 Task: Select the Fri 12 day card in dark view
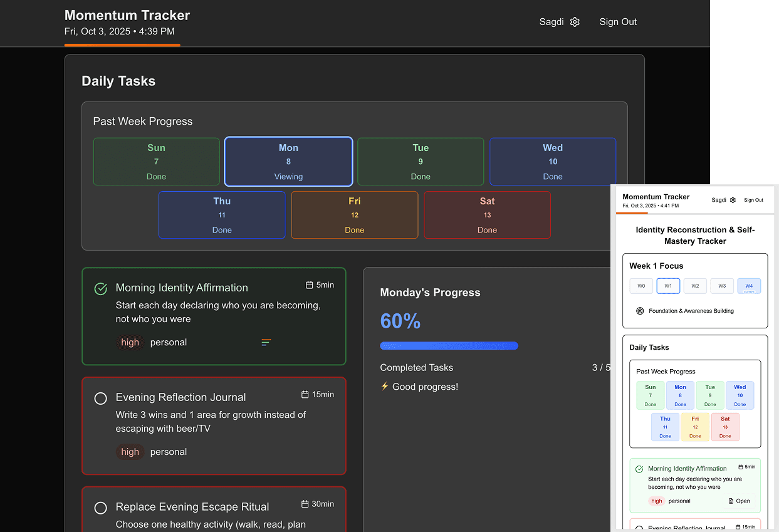click(355, 215)
